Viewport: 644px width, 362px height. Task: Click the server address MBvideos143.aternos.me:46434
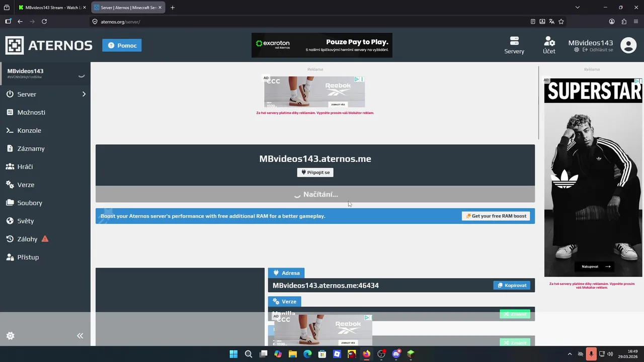click(x=326, y=286)
